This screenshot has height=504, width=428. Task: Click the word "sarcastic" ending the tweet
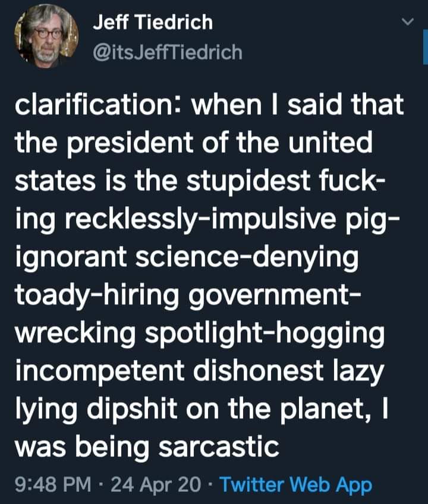pos(219,447)
